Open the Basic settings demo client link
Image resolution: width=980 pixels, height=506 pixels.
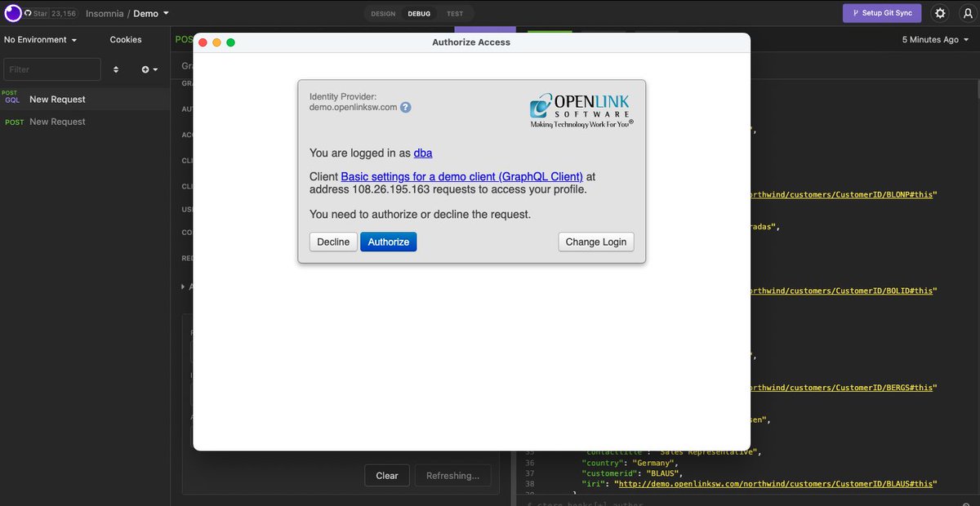pyautogui.click(x=462, y=176)
